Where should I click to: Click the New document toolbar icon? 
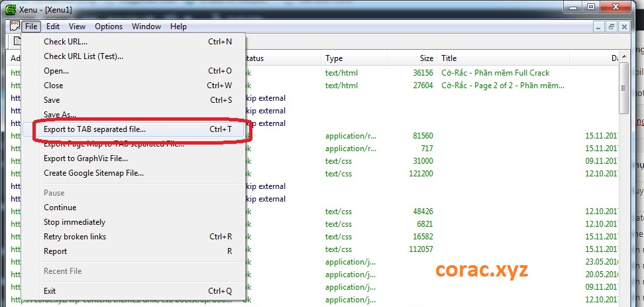pyautogui.click(x=17, y=40)
